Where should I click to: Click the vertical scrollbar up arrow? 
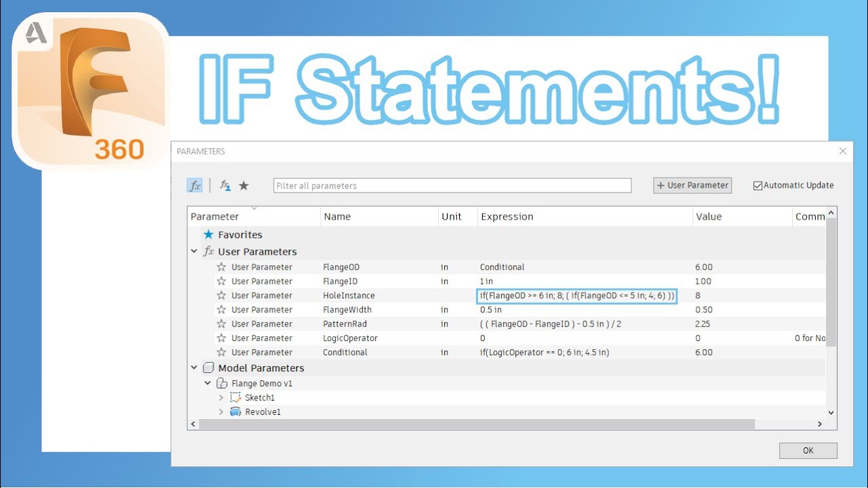[831, 213]
